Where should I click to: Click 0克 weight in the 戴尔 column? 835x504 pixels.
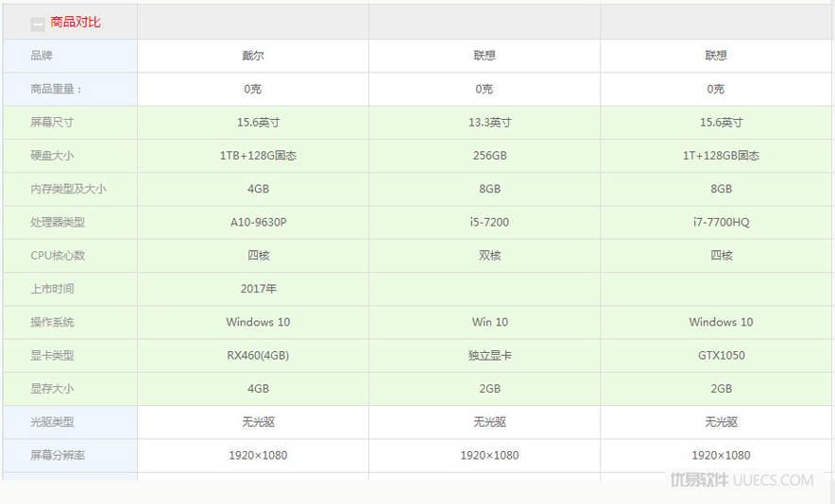click(253, 89)
